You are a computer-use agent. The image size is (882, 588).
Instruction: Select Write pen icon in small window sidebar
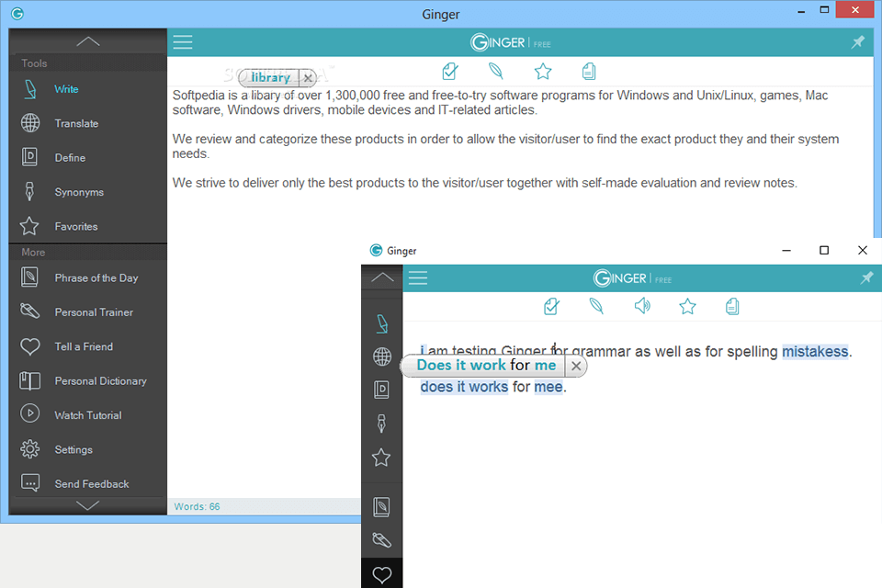pos(382,323)
